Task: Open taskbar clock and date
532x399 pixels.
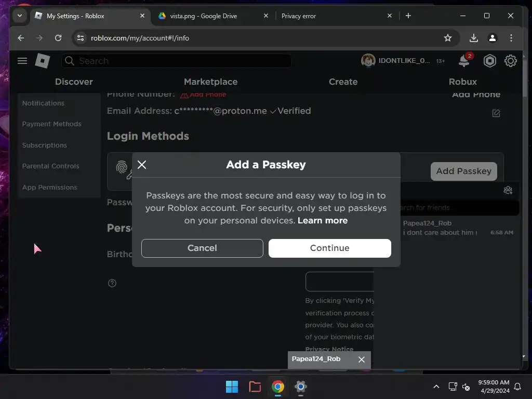Action: 494,387
